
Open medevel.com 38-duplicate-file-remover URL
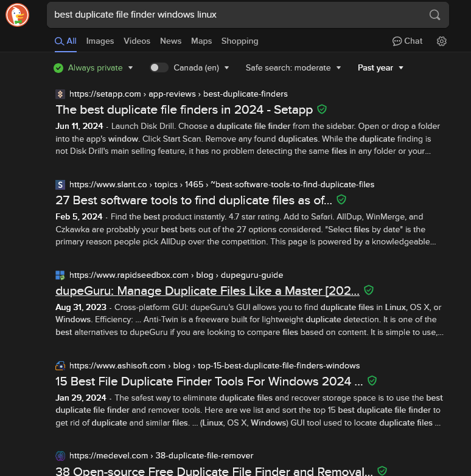click(x=161, y=456)
